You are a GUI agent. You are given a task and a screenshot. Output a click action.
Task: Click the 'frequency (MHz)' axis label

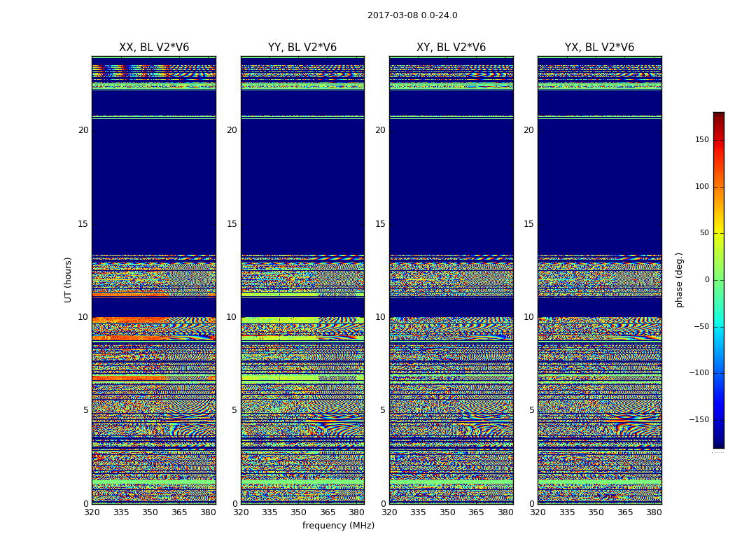tap(338, 525)
